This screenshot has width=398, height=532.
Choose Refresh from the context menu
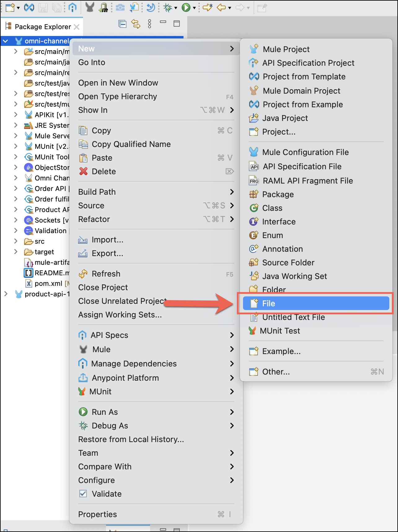(106, 274)
